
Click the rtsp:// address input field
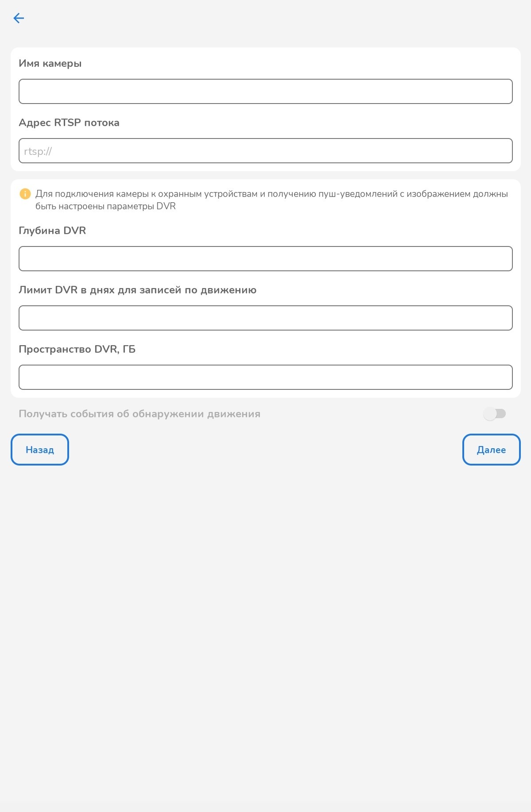[x=265, y=151]
